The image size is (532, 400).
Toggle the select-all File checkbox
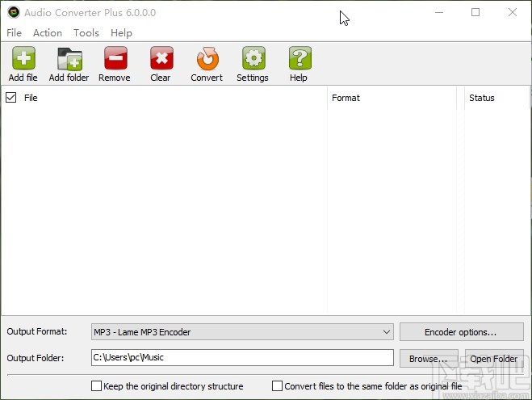(x=10, y=98)
